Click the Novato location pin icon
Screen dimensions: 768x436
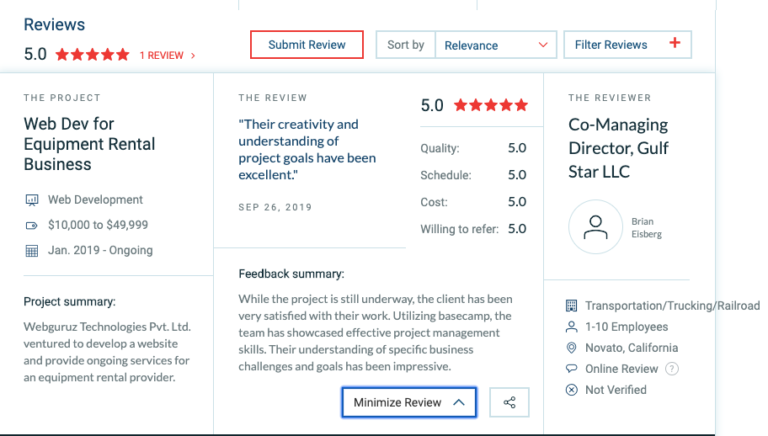[572, 348]
